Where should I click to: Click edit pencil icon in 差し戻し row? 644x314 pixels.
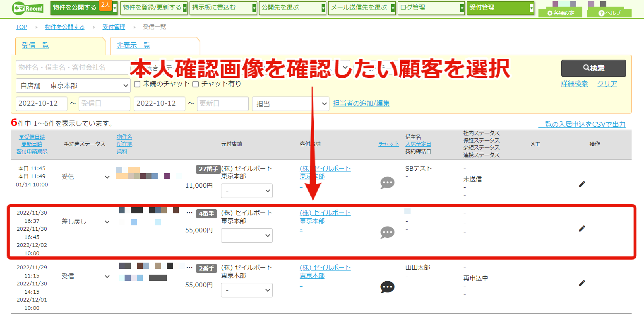pos(582,228)
